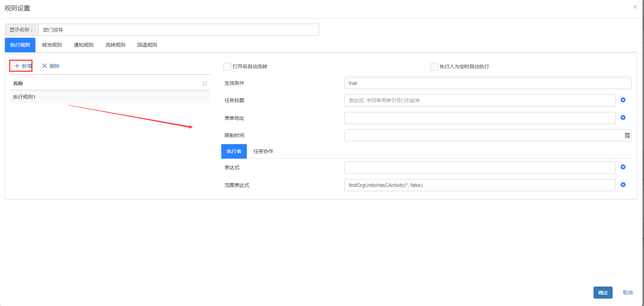This screenshot has width=644, height=306.
Task: Switch to the 转发规则 tab
Action: click(52, 45)
